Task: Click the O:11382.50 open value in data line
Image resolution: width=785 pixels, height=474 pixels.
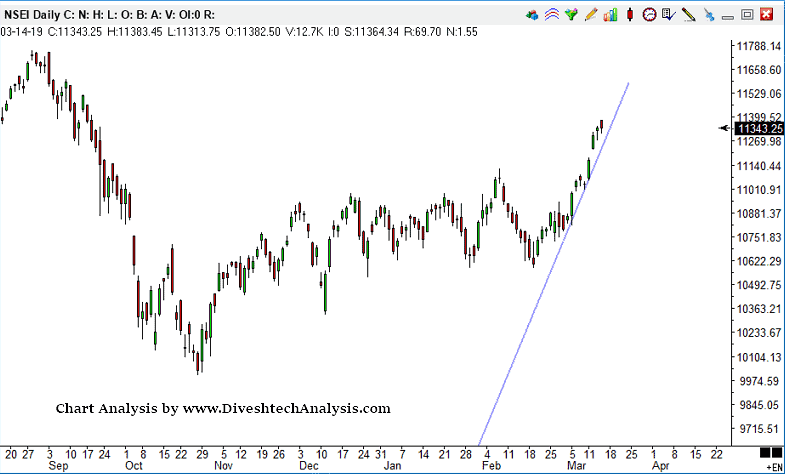Action: click(253, 32)
